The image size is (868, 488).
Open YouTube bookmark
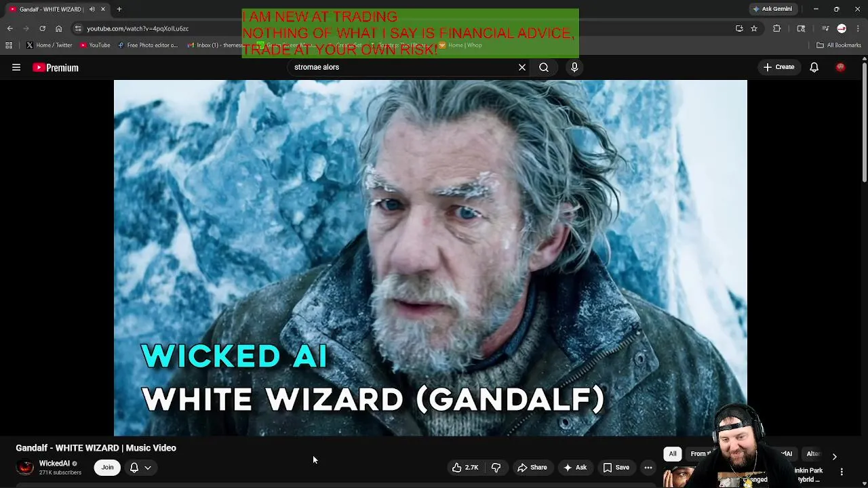click(95, 45)
